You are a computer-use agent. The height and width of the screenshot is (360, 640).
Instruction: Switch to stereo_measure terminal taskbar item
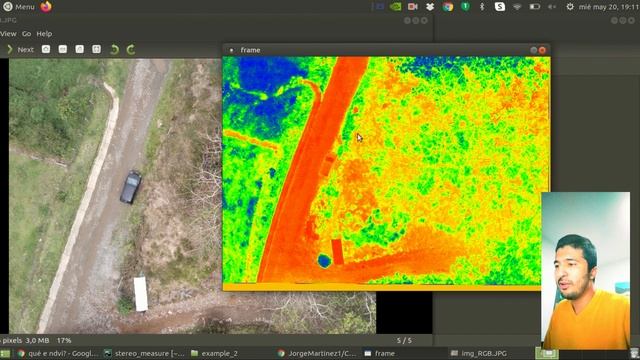pyautogui.click(x=144, y=353)
